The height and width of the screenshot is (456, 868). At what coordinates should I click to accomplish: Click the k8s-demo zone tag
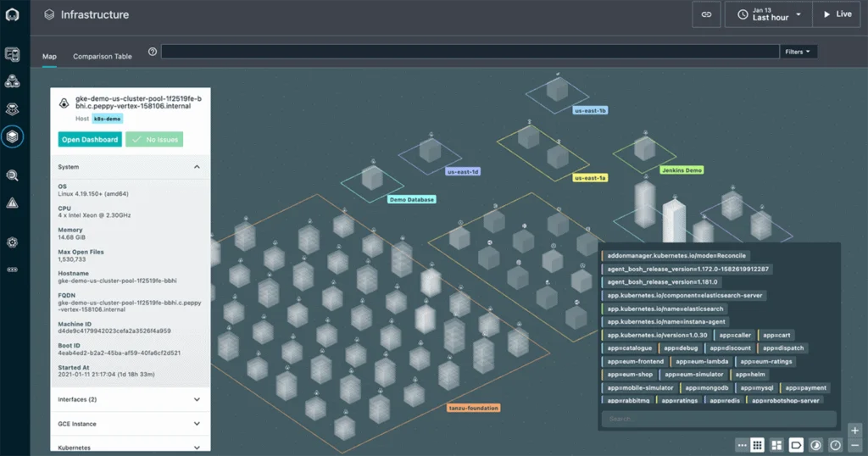tap(108, 119)
